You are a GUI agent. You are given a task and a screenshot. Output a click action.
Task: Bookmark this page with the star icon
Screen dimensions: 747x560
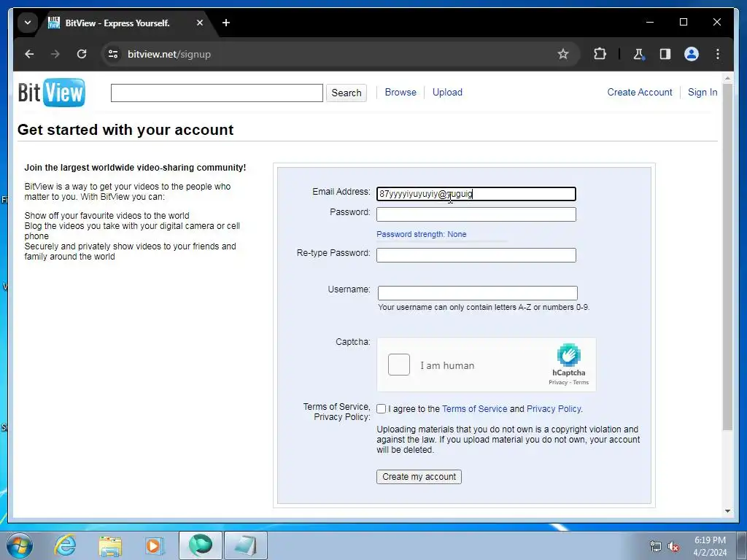[563, 54]
